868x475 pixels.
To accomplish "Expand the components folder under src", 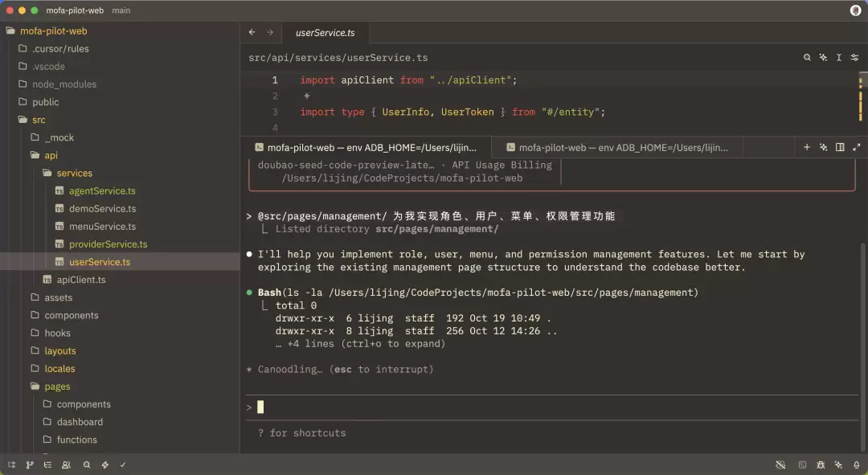I will pyautogui.click(x=71, y=315).
